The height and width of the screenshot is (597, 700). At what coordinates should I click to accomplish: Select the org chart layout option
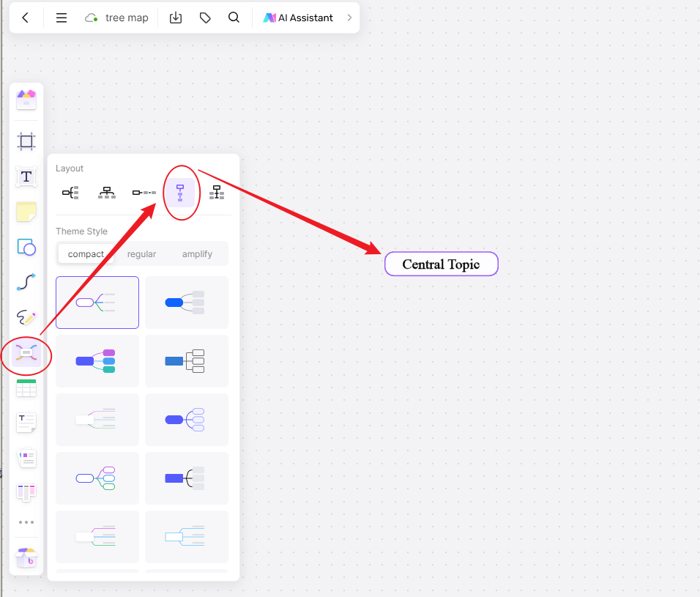[x=107, y=192]
